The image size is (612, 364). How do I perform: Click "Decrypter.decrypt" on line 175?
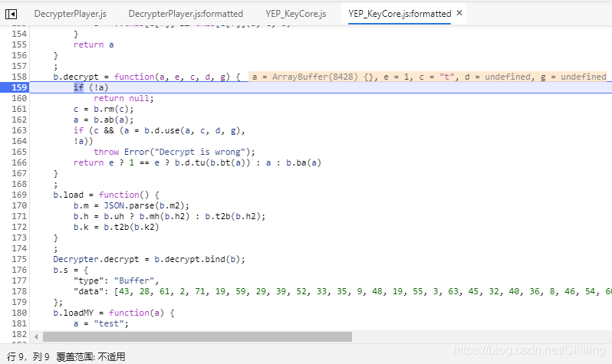(x=96, y=260)
